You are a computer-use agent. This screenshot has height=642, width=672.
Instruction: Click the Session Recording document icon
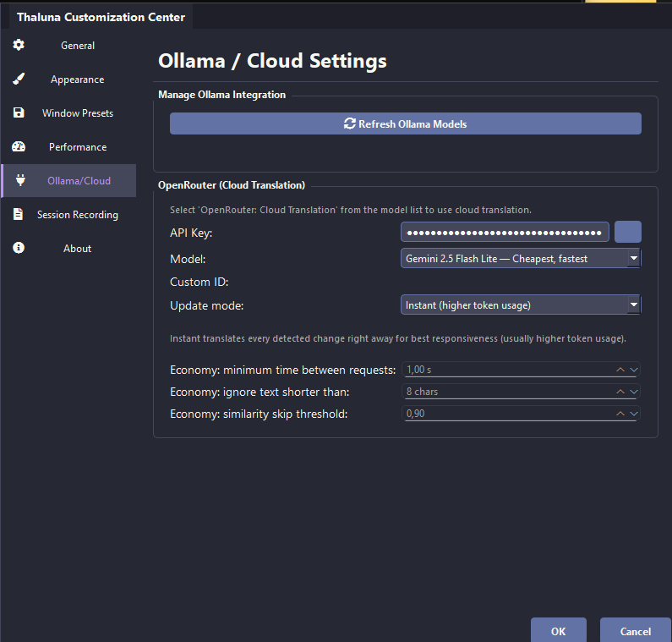pyautogui.click(x=18, y=214)
